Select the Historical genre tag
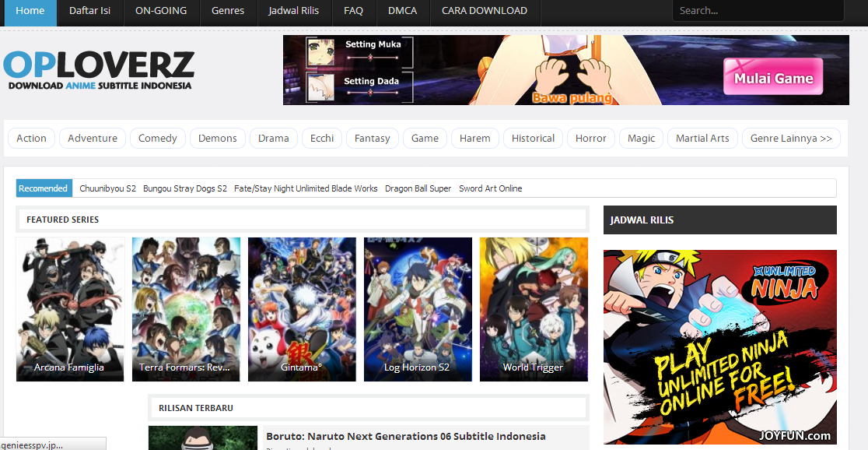 (x=533, y=139)
